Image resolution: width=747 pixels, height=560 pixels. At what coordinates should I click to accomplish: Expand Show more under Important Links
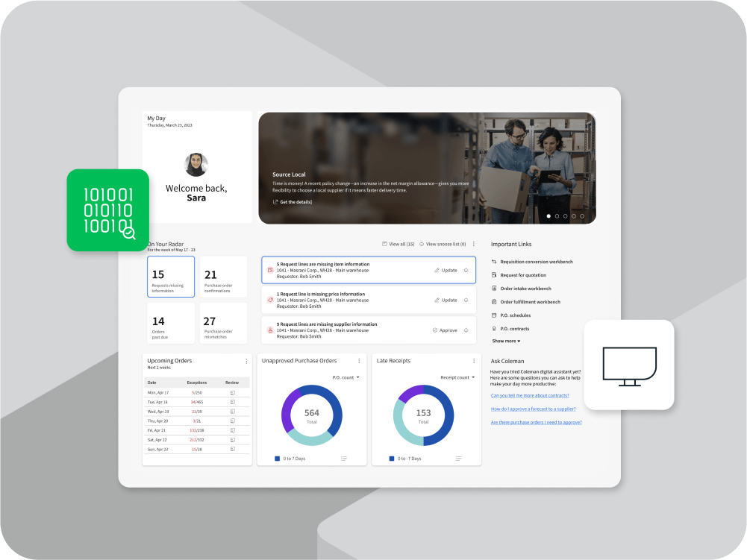504,341
